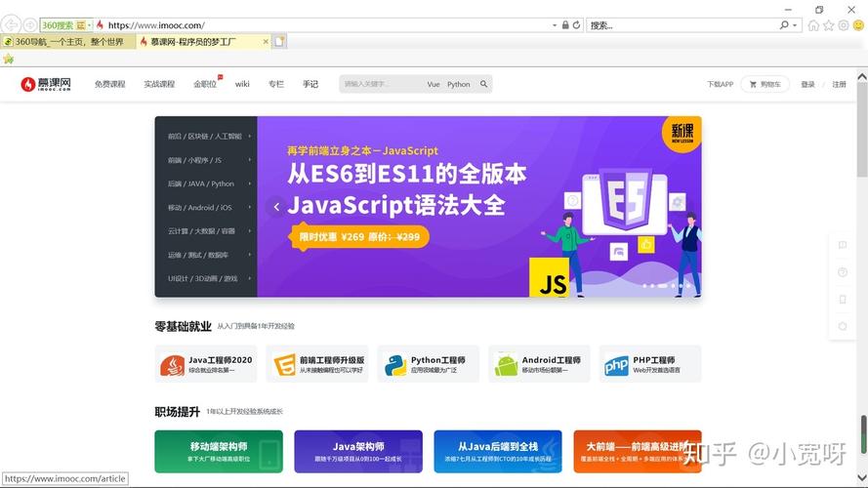
Task: Open the Python工程师 course card
Action: (x=429, y=364)
